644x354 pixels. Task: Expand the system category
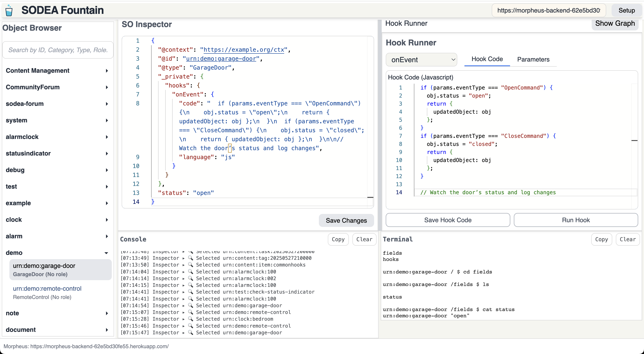57,120
